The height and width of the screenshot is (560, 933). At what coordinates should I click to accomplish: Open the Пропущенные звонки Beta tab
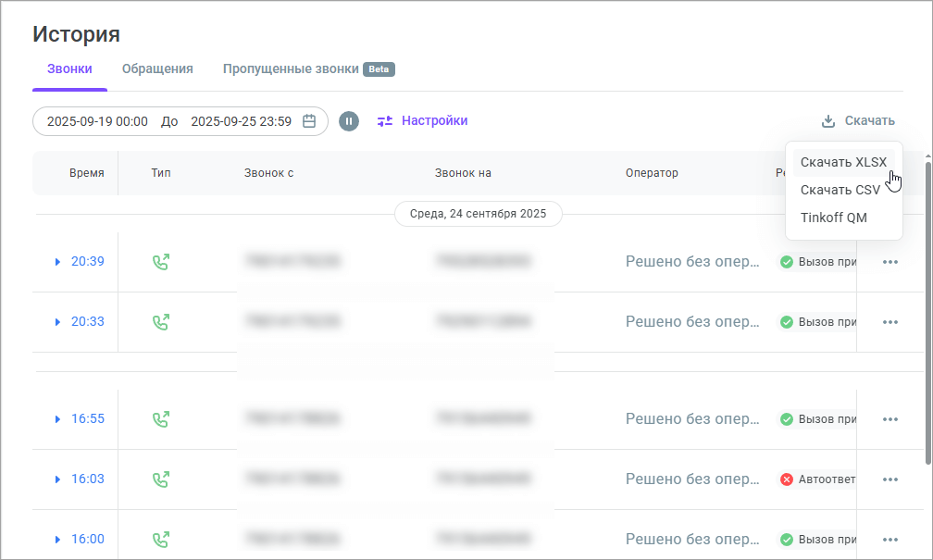pyautogui.click(x=308, y=68)
